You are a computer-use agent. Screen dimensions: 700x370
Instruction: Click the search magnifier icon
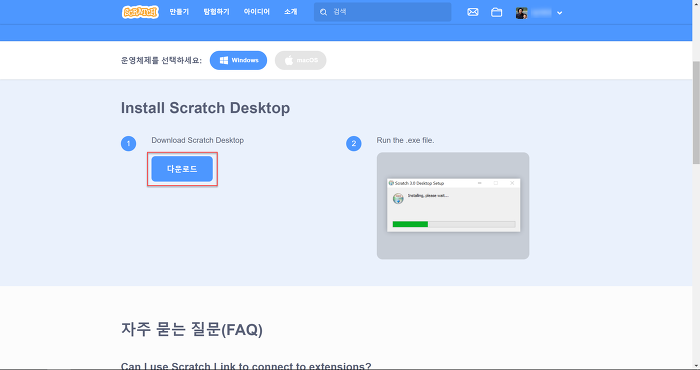[x=324, y=12]
